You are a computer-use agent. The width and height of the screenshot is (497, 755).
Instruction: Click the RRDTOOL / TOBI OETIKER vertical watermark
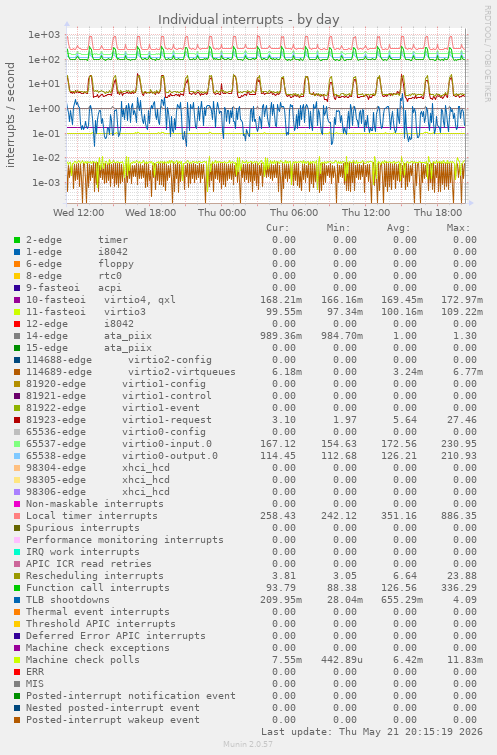(487, 53)
